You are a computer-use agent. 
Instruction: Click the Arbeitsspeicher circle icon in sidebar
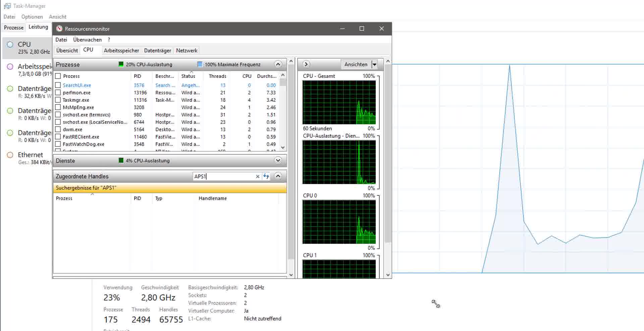pyautogui.click(x=10, y=66)
